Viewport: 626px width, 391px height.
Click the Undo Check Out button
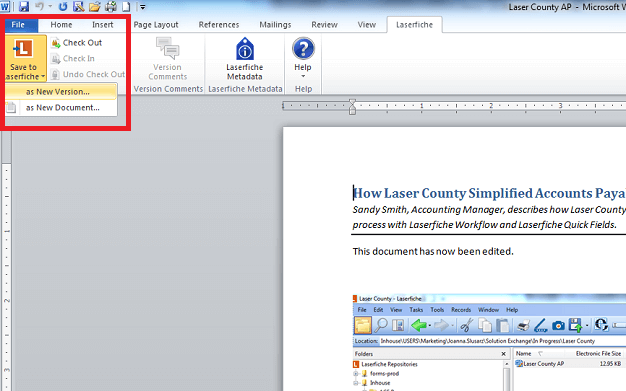click(x=88, y=74)
